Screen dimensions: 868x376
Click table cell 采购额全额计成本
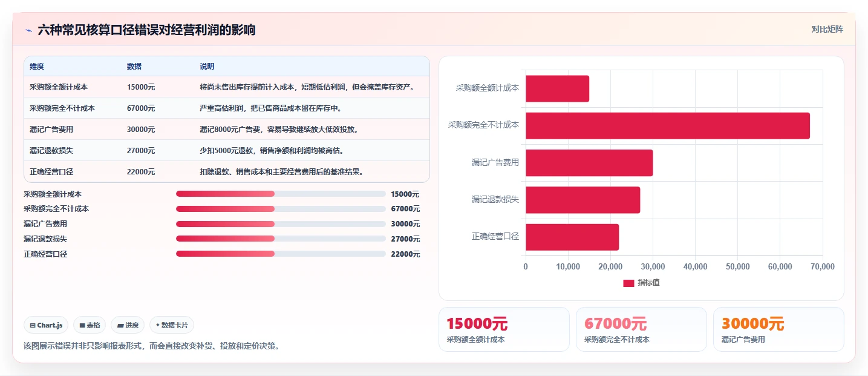[59, 87]
